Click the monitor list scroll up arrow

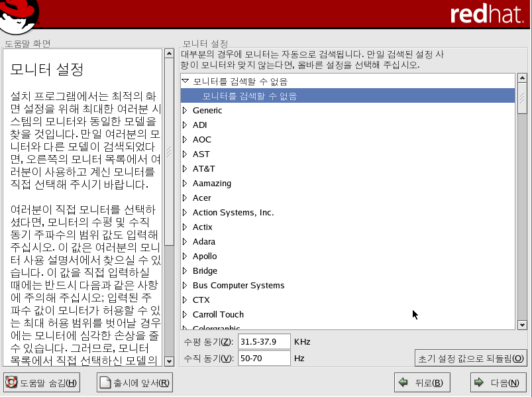pyautogui.click(x=522, y=78)
